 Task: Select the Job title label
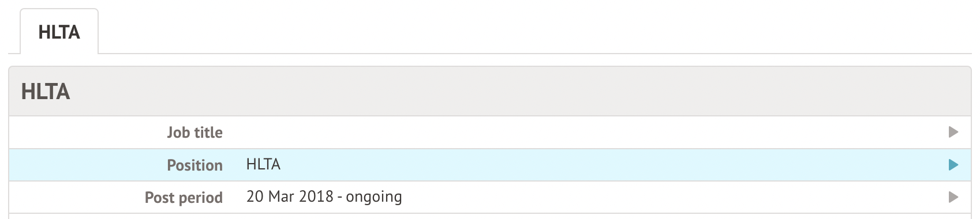pos(194,133)
